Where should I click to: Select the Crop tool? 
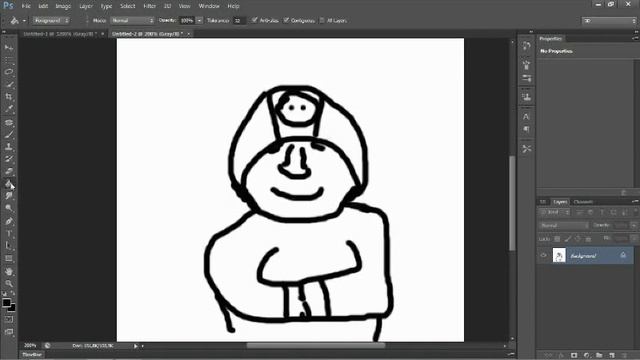pos(9,97)
